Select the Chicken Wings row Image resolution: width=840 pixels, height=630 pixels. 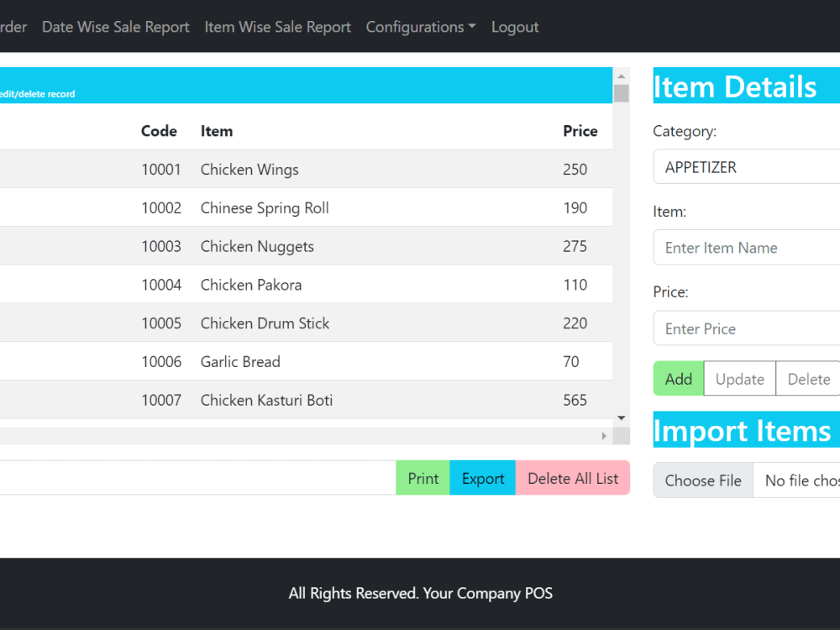[x=306, y=169]
